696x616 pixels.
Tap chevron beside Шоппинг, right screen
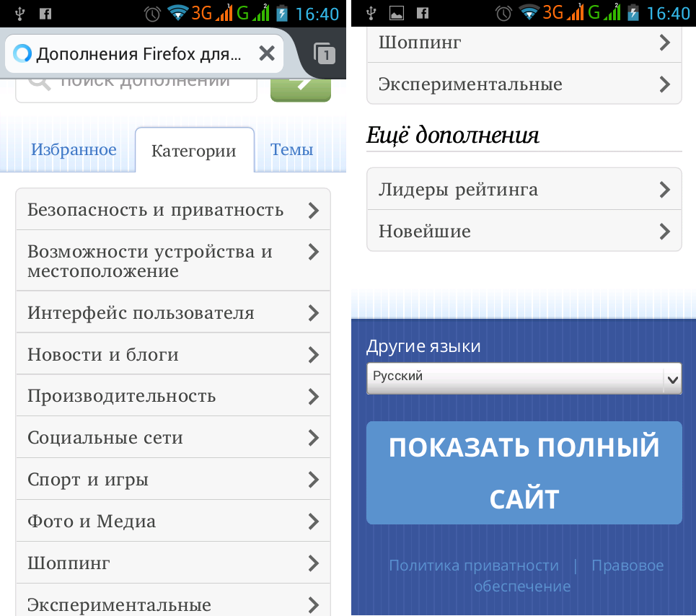pos(664,43)
